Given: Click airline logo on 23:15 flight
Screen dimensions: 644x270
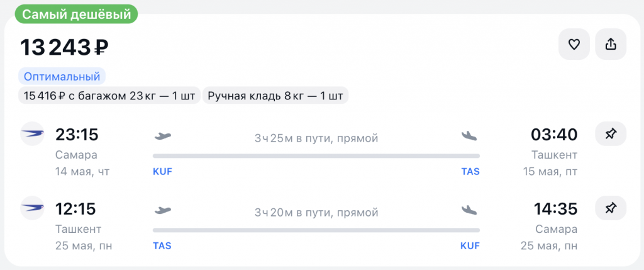Looking at the screenshot, I should [33, 134].
